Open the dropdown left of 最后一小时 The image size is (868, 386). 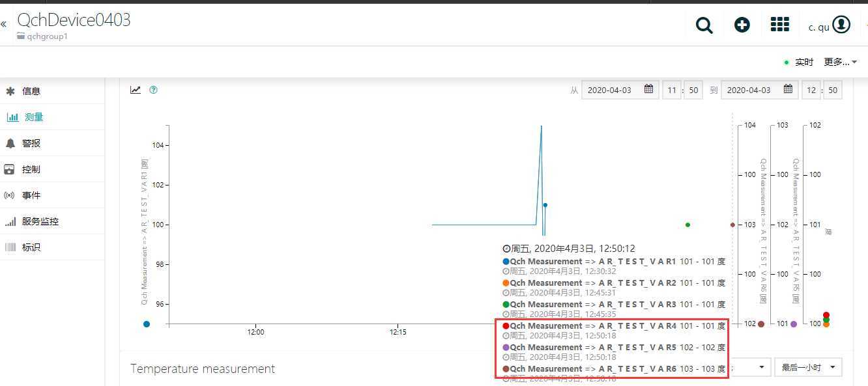click(x=749, y=367)
